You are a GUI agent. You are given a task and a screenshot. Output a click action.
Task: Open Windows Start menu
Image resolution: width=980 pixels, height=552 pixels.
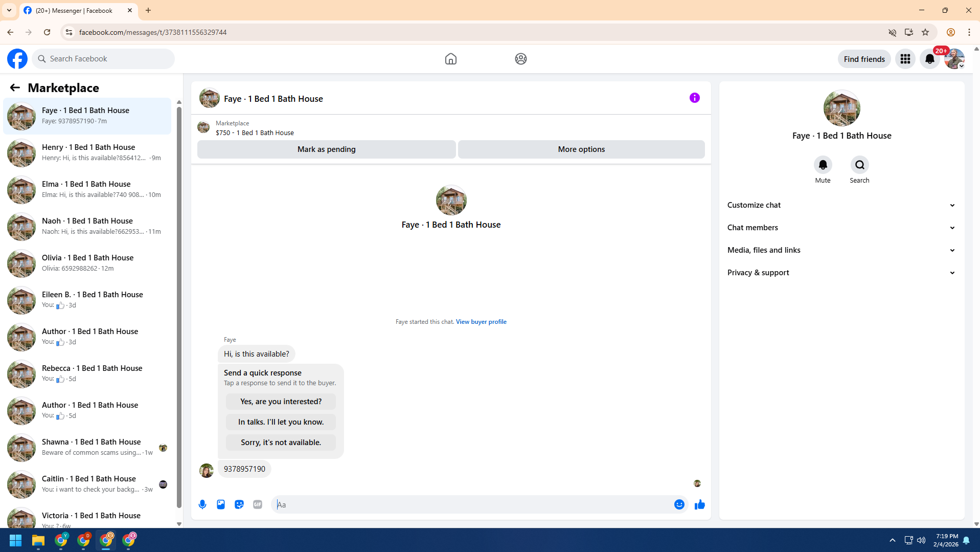(x=15, y=540)
